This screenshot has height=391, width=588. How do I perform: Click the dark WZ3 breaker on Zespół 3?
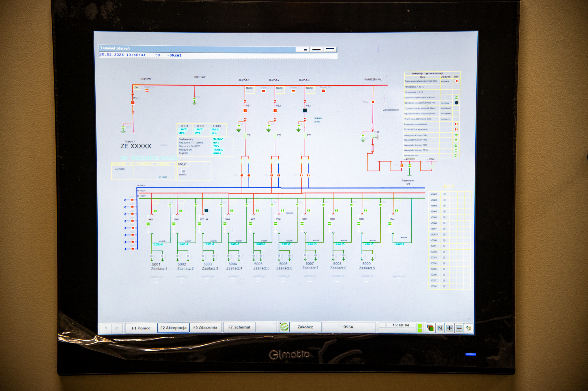(x=305, y=111)
